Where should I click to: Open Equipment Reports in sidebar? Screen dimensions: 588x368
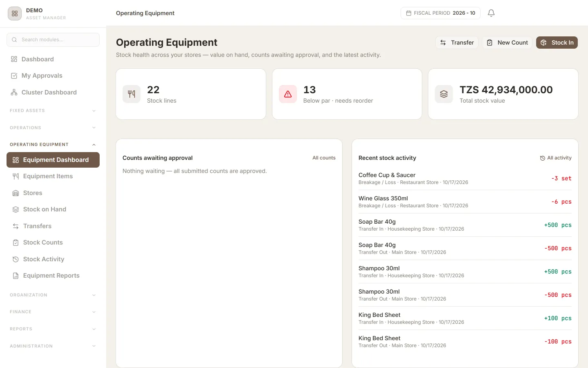tap(53, 276)
